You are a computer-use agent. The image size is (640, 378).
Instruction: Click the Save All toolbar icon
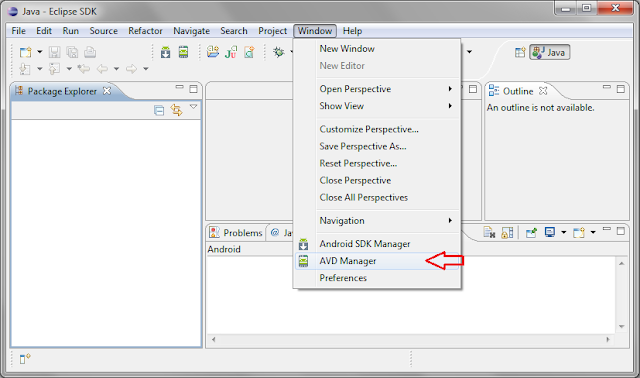72,52
